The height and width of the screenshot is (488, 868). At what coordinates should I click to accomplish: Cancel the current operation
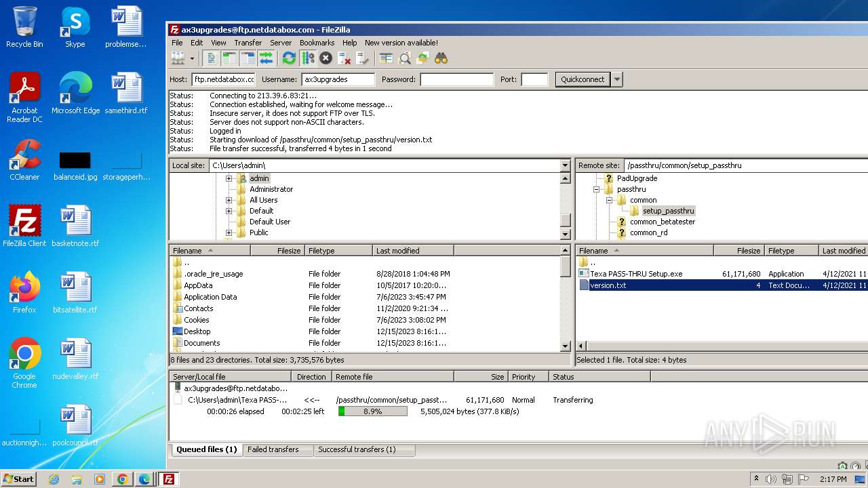point(325,58)
